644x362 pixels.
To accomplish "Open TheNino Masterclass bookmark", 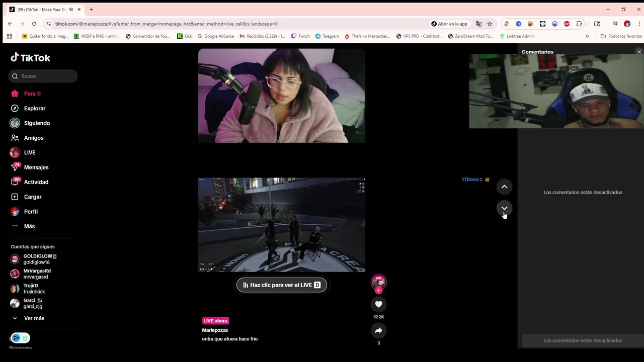I will pyautogui.click(x=367, y=36).
